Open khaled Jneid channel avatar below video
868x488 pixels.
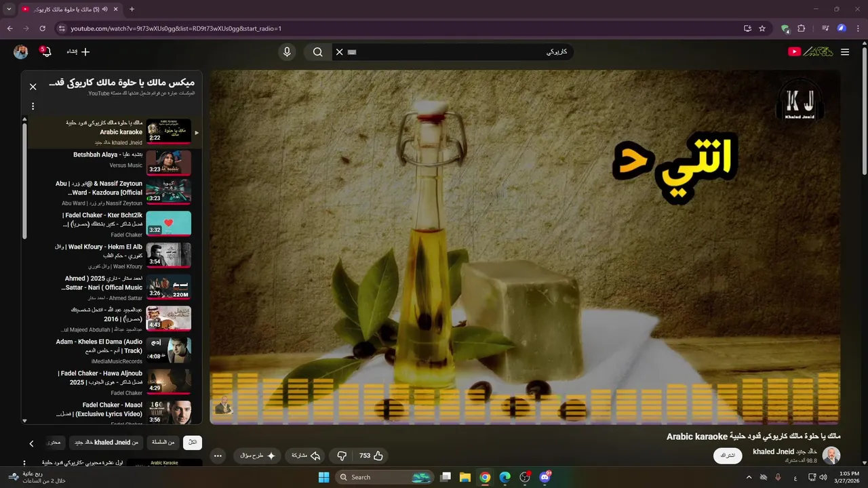pos(831,455)
